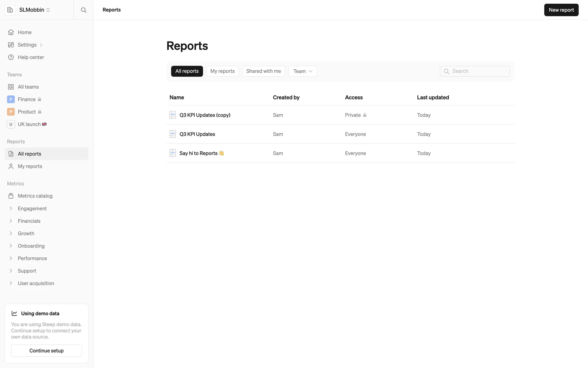Image resolution: width=588 pixels, height=368 pixels.
Task: Expand the Settings submenu chevron
Action: point(41,45)
